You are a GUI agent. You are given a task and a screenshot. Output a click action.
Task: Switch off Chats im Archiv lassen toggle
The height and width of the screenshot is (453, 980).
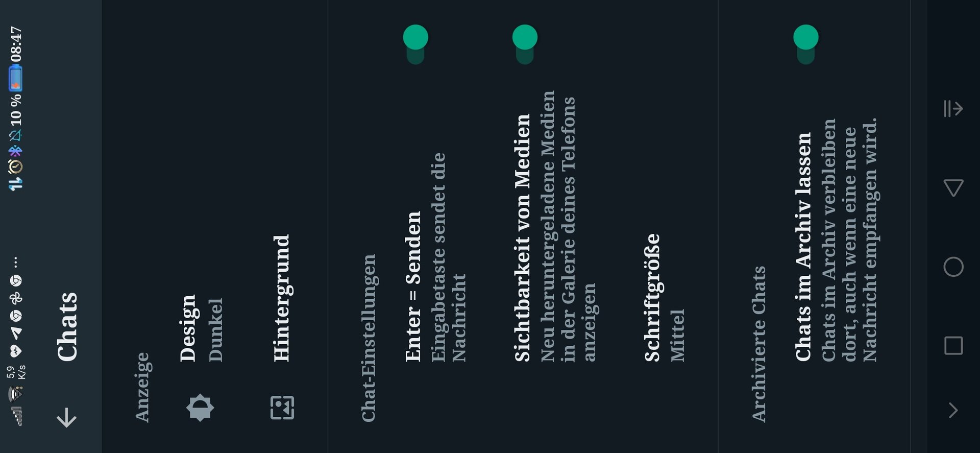click(x=805, y=44)
